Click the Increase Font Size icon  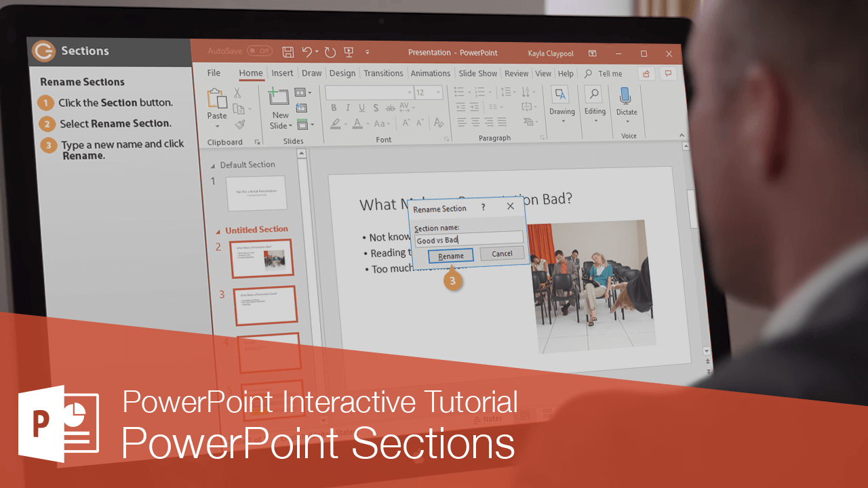click(406, 122)
